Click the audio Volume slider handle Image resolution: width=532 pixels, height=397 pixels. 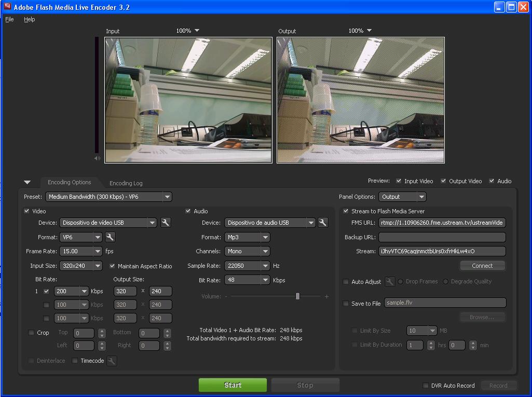pos(297,296)
